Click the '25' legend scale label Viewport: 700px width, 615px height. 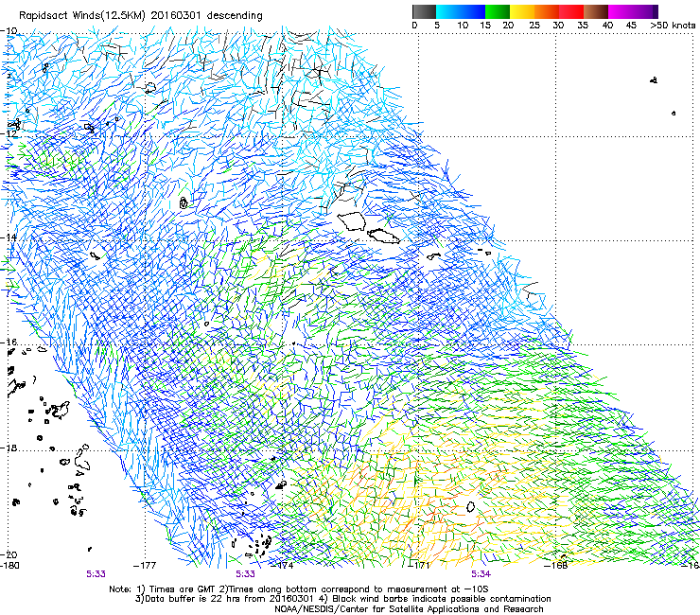coord(534,25)
